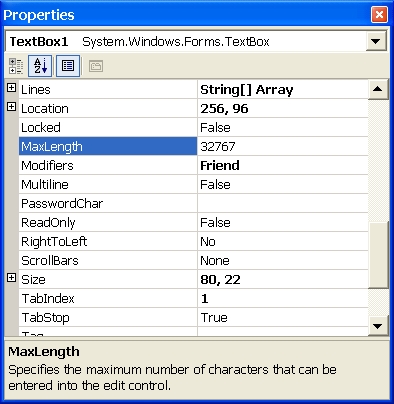Viewport: 394px width, 404px height.
Task: Click the ScrollBars value None
Action: pyautogui.click(x=215, y=260)
